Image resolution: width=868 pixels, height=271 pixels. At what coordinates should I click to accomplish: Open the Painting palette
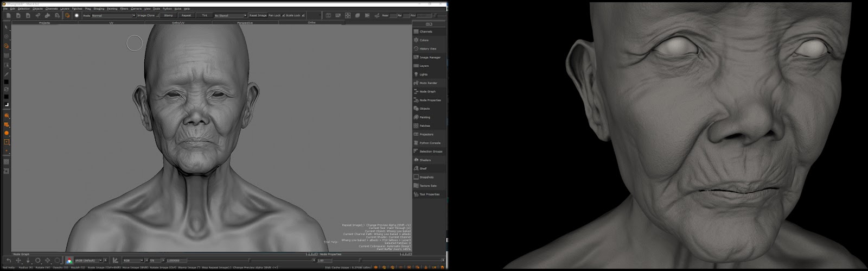point(430,117)
